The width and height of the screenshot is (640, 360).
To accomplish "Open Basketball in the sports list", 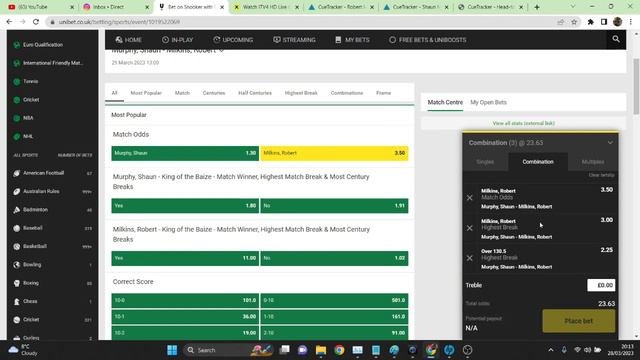I will (x=52, y=247).
